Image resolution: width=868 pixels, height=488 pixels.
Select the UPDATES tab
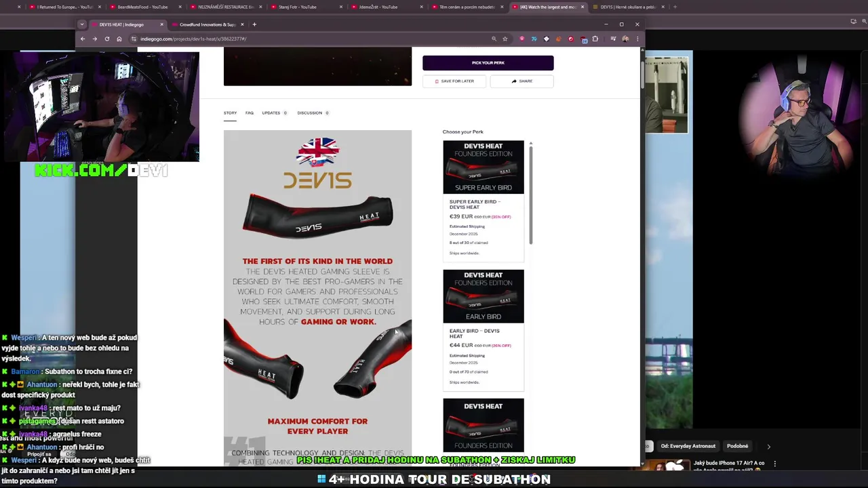[x=274, y=113]
